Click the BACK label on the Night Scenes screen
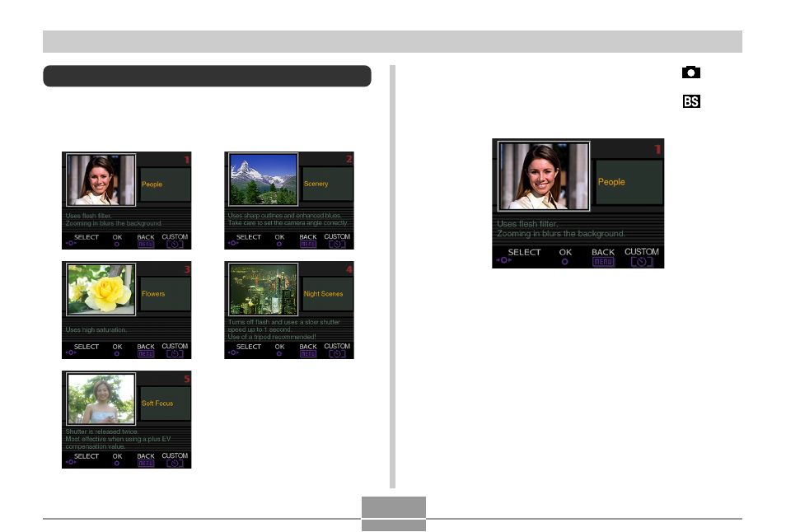This screenshot has width=786, height=532. pos(308,347)
